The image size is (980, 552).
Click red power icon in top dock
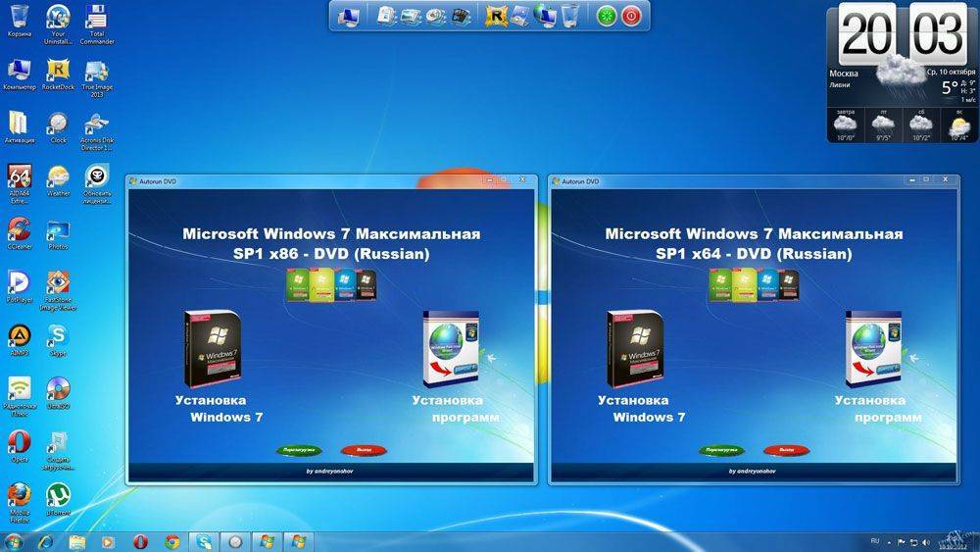coord(632,16)
